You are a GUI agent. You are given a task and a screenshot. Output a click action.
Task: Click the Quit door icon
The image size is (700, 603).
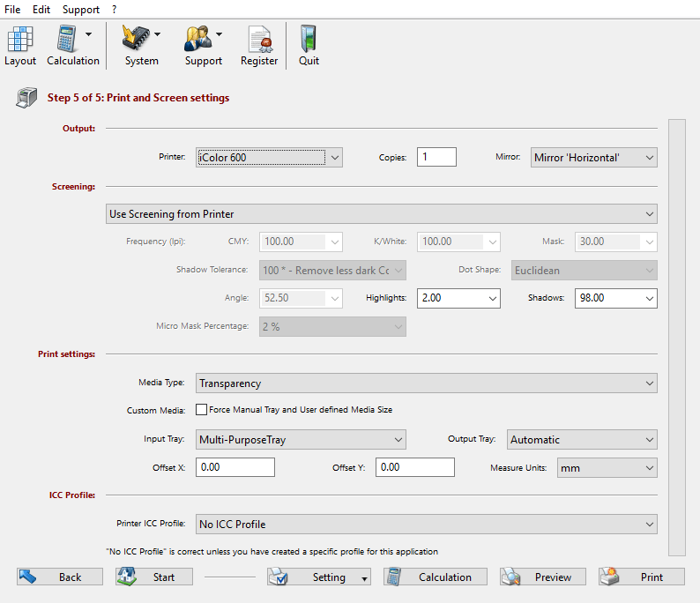click(309, 39)
